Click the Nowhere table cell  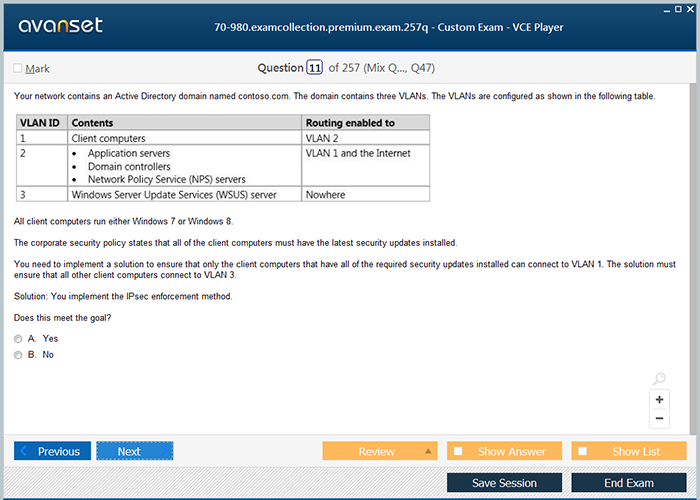point(366,195)
